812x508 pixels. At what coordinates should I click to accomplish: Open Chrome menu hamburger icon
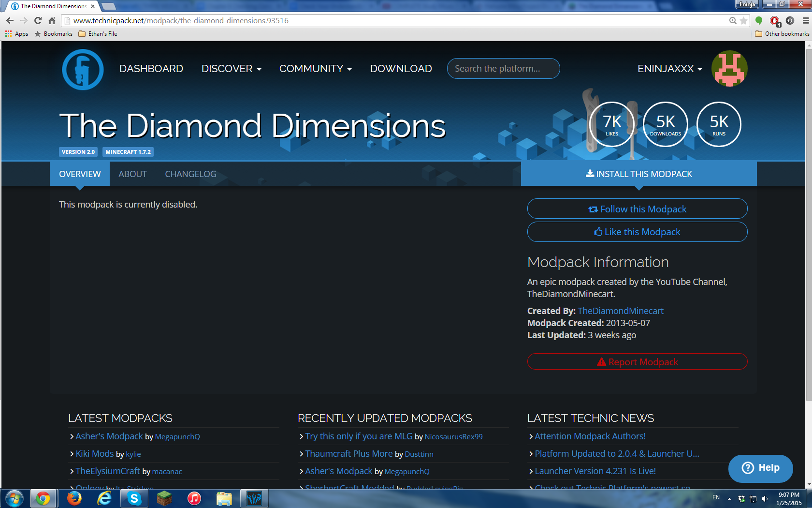[805, 20]
